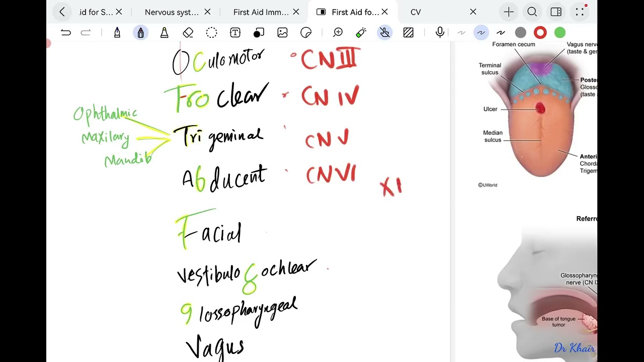
Task: Click the diagonal hatch pattern icon
Action: pyautogui.click(x=409, y=33)
